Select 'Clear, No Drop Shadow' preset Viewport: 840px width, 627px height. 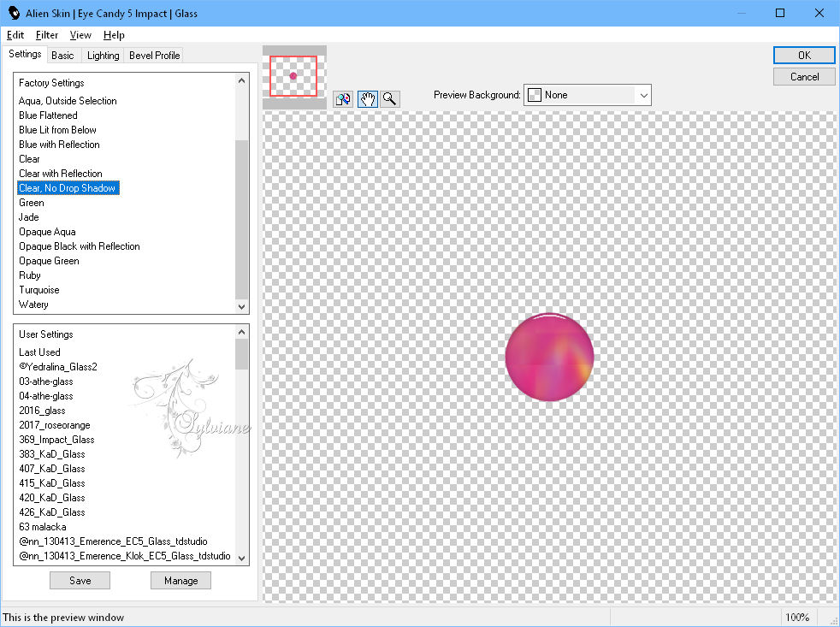coord(68,188)
